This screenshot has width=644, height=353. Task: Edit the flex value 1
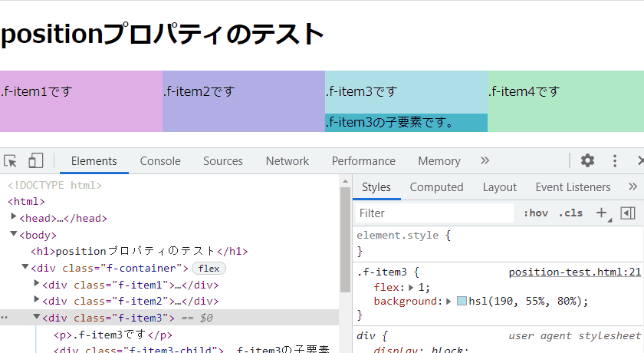point(421,288)
